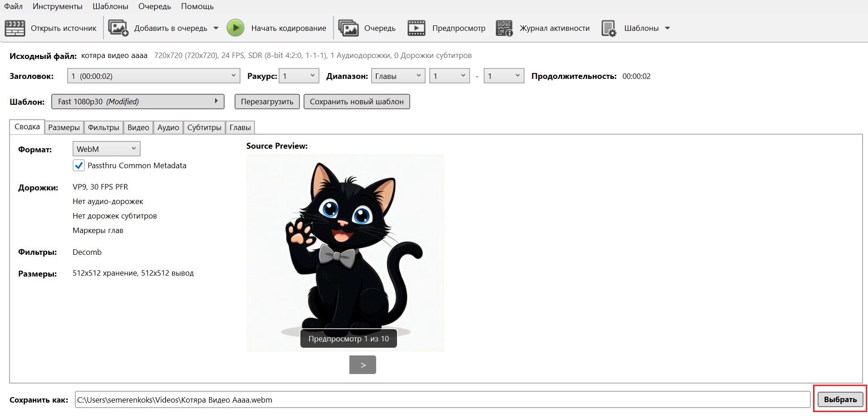Click the Open Source clapperboard icon

tap(15, 28)
